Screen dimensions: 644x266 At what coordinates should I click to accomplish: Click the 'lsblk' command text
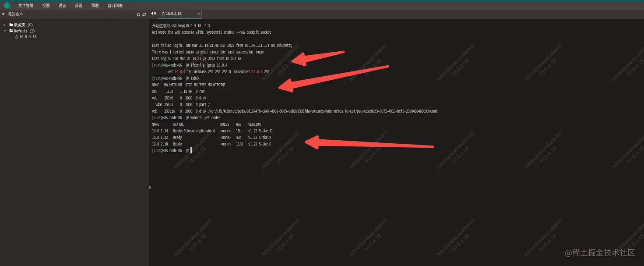pyautogui.click(x=195, y=78)
